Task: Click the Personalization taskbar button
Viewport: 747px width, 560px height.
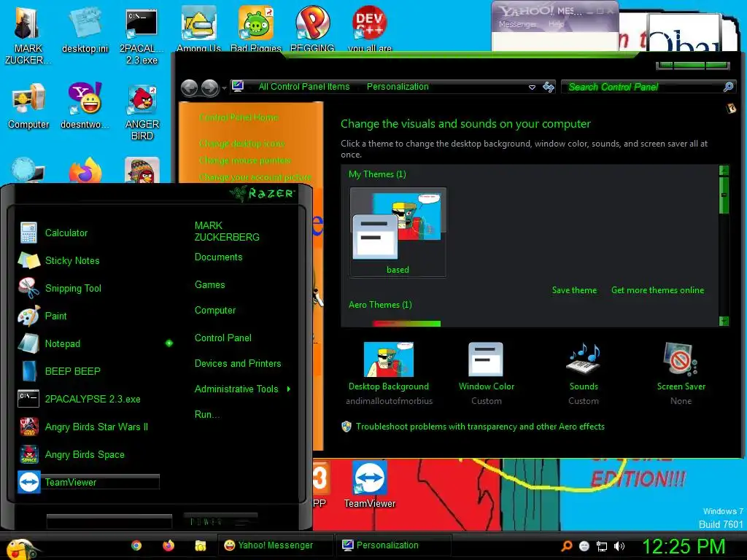Action: coord(395,545)
